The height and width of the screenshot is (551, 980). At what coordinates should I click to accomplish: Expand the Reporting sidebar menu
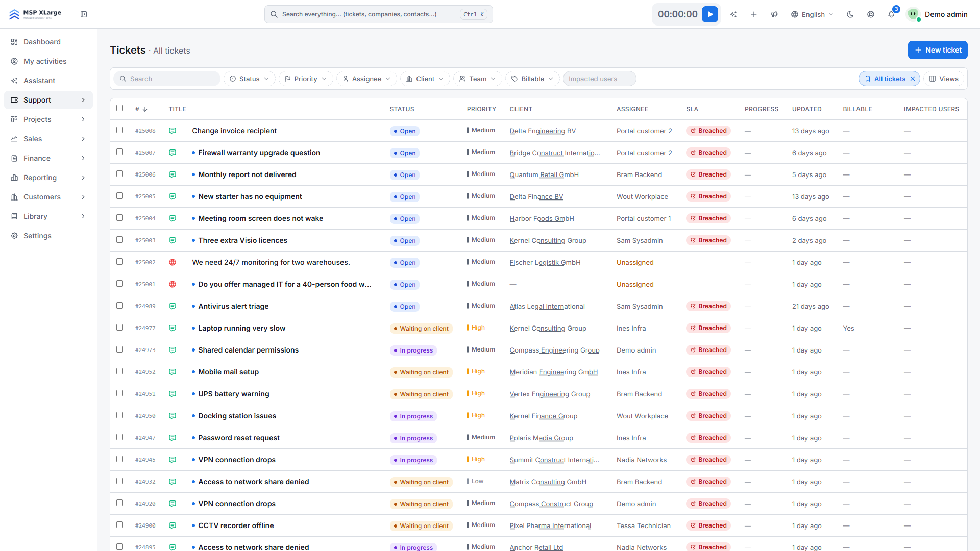coord(48,178)
